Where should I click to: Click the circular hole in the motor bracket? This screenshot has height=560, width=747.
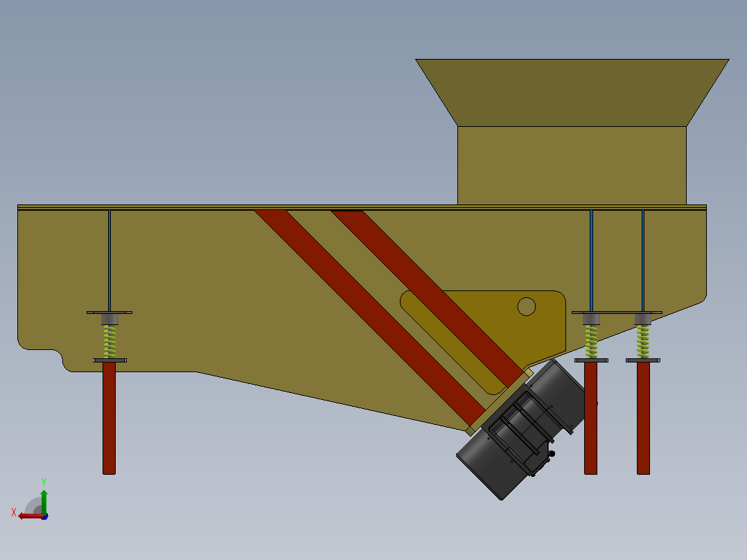(x=527, y=306)
